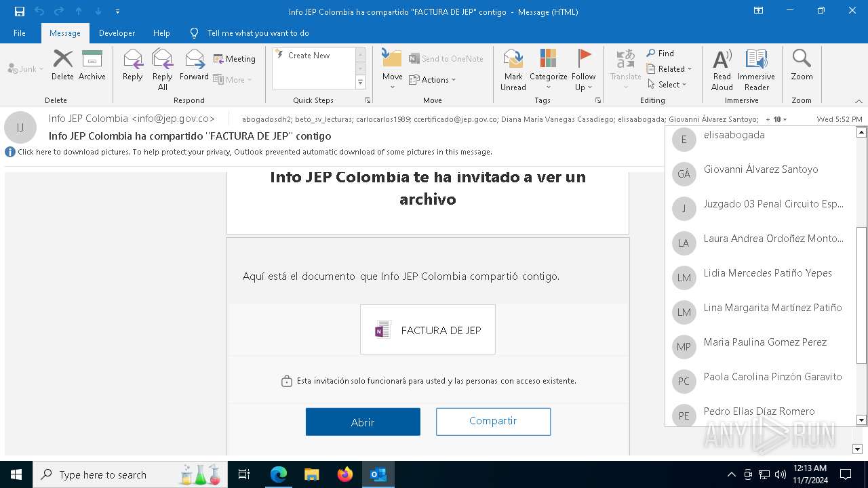Open the Zoom dialog
The height and width of the screenshot is (488, 868).
(802, 66)
